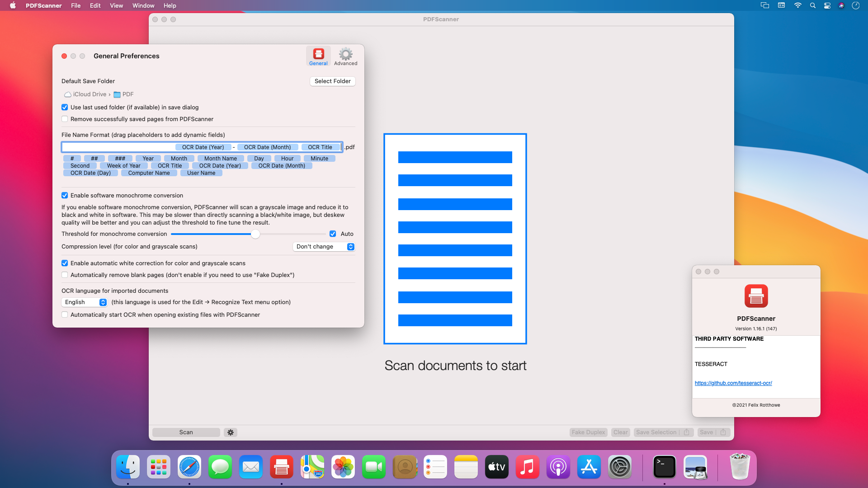Screen dimensions: 868x488
Task: Open PDFScanner icon in the Dock
Action: (x=282, y=467)
